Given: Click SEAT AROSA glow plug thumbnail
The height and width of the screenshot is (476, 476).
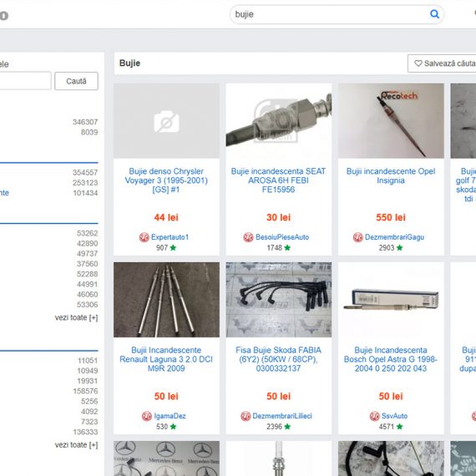Looking at the screenshot, I should 279,121.
